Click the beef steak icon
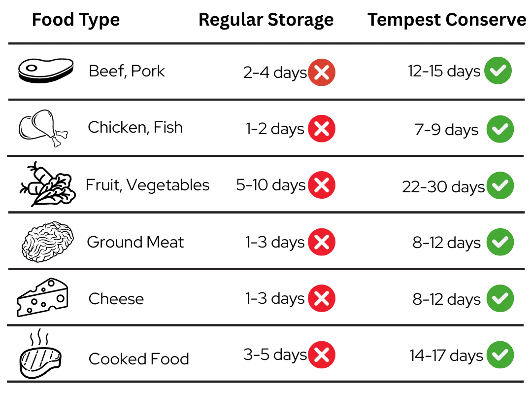The image size is (532, 393). click(x=46, y=71)
